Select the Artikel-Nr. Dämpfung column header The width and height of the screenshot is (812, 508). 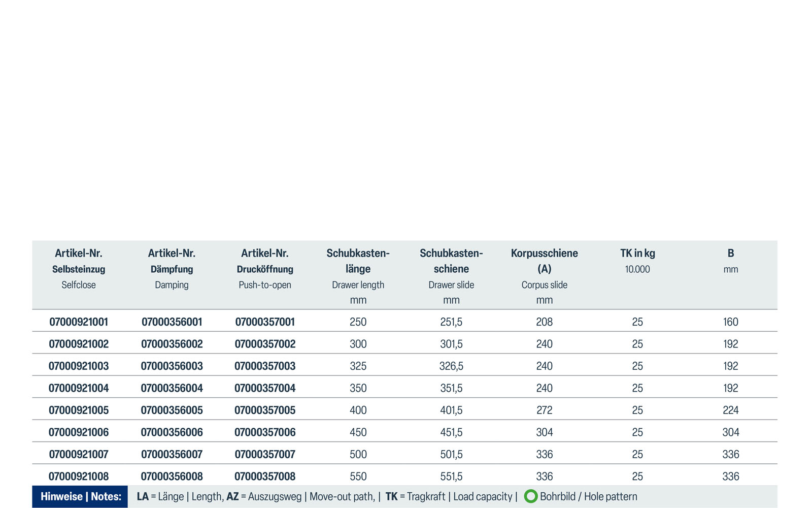[172, 261]
